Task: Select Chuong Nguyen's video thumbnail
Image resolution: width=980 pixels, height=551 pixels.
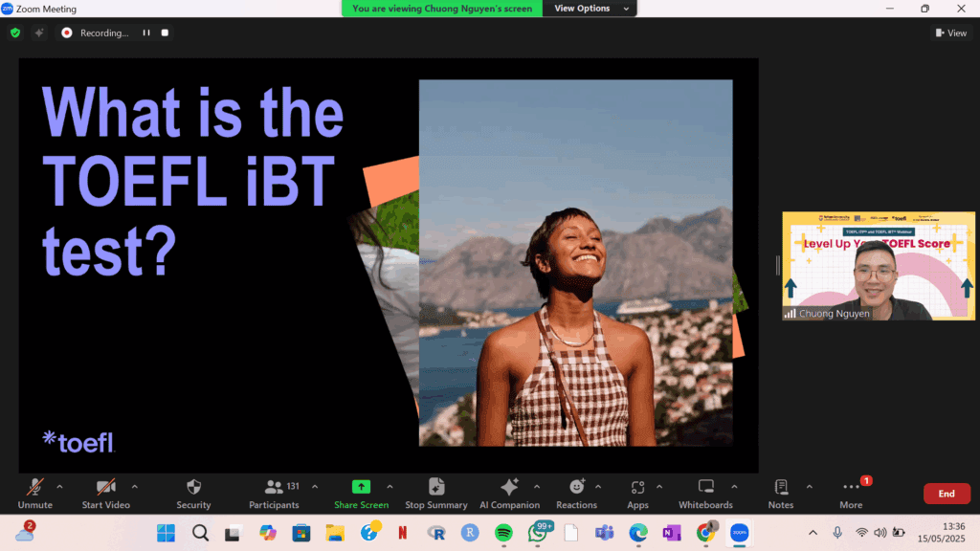Action: (879, 266)
